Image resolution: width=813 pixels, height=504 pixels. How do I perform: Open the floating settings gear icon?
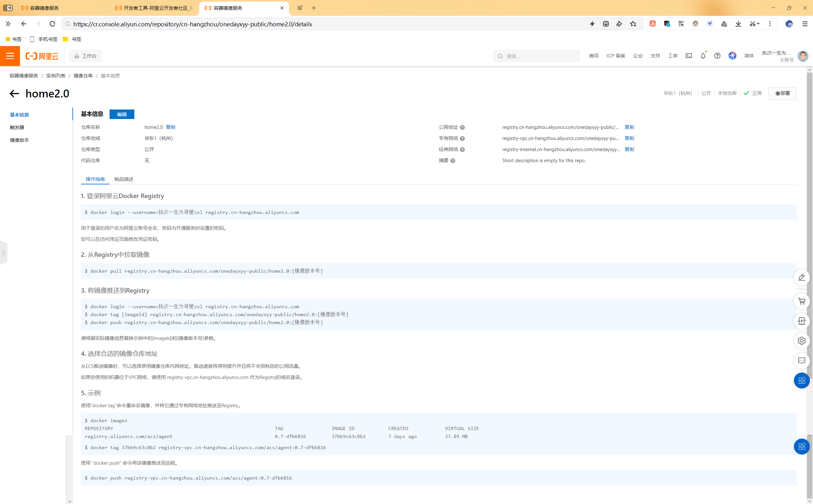coord(802,341)
